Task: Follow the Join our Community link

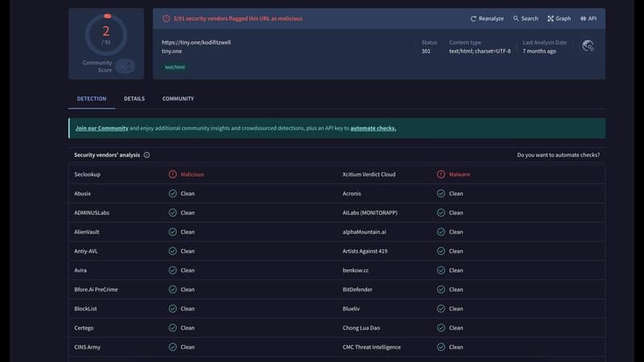Action: pyautogui.click(x=102, y=128)
